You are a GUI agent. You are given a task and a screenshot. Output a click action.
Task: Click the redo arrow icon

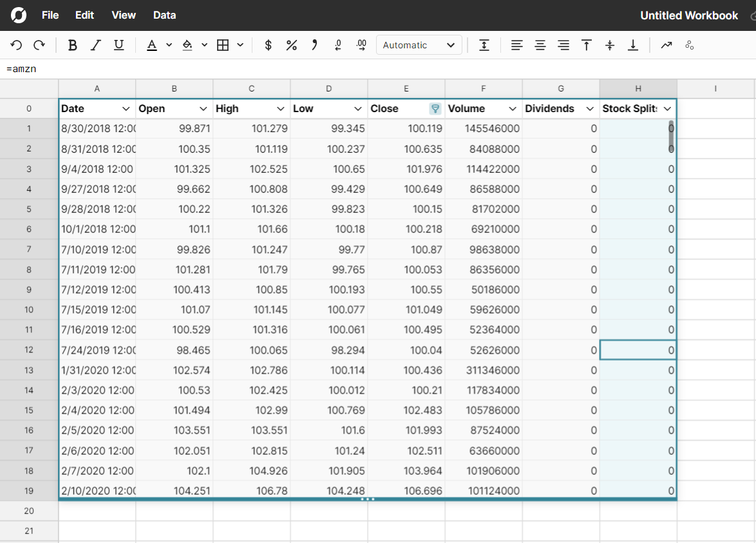39,45
